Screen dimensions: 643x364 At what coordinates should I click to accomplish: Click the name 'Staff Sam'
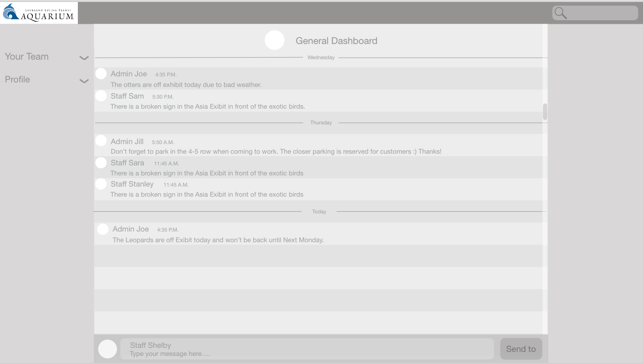tap(127, 96)
